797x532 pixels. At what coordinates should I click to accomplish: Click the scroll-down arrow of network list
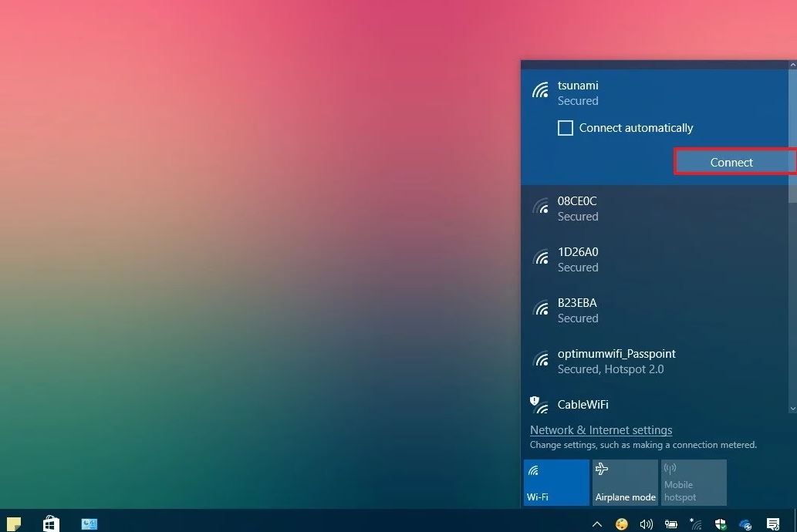(792, 409)
